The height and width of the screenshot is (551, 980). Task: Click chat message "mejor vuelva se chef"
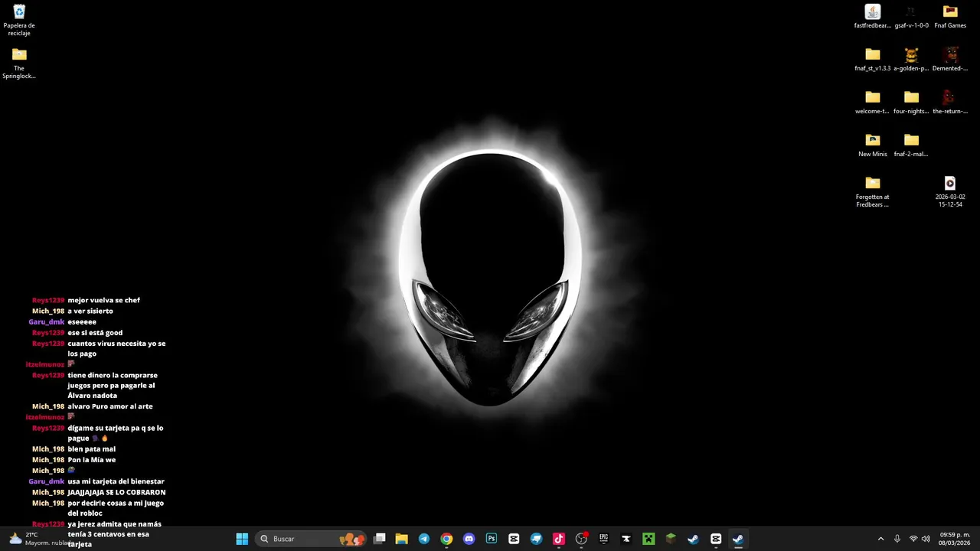[104, 300]
